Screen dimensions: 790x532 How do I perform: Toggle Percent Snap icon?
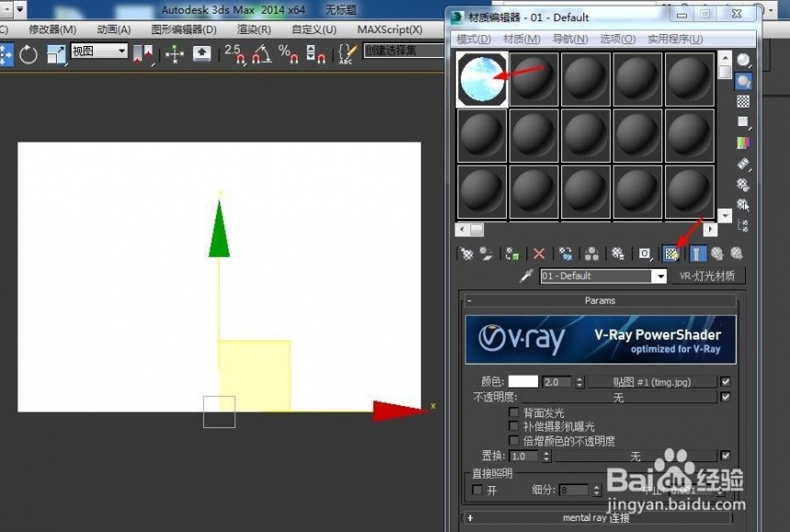click(x=288, y=54)
